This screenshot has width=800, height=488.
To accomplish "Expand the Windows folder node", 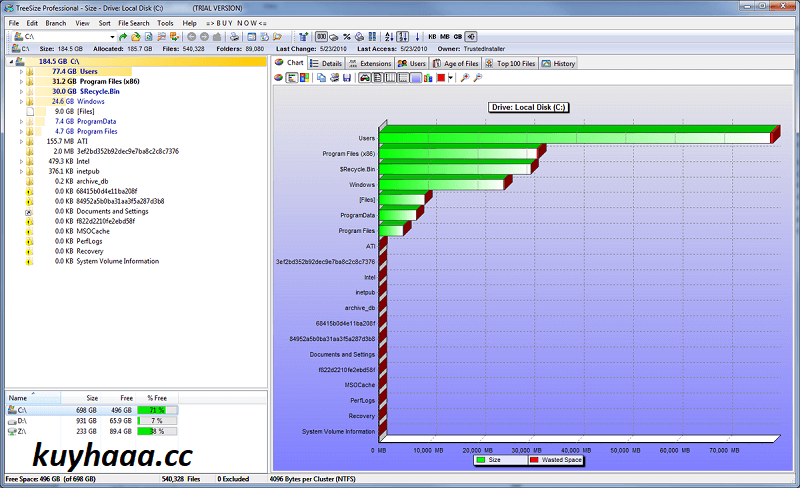I will click(x=21, y=102).
